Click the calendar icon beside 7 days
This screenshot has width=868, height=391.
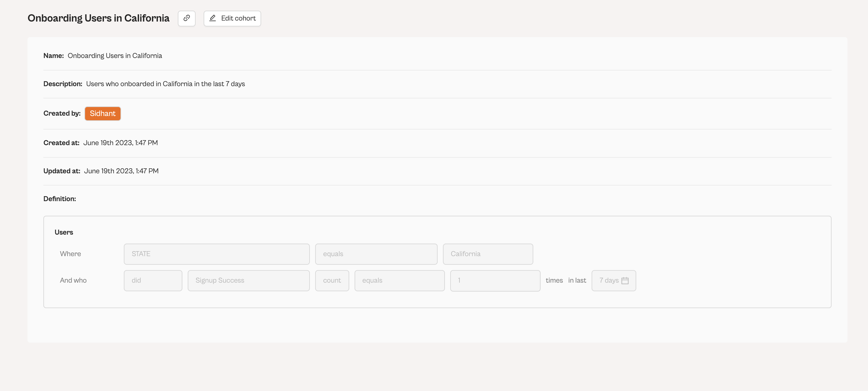tap(625, 281)
